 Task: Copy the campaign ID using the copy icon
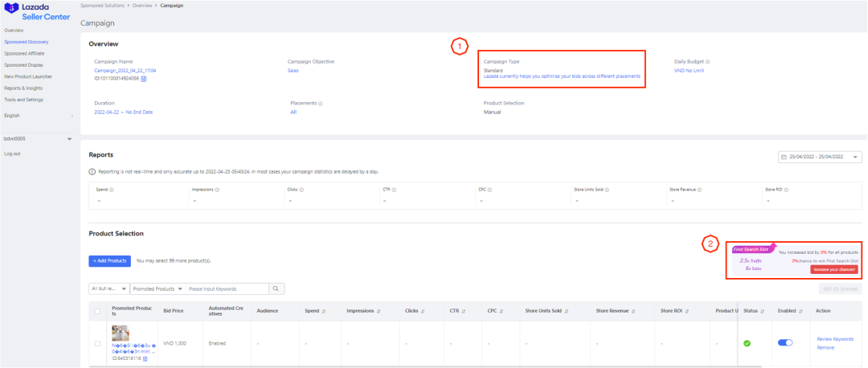144,79
